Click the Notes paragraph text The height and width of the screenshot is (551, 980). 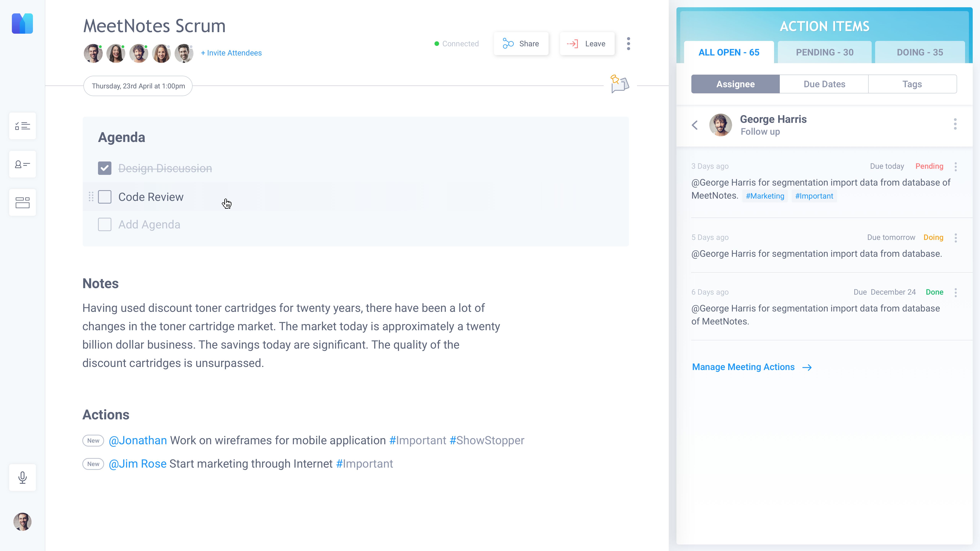[291, 335]
